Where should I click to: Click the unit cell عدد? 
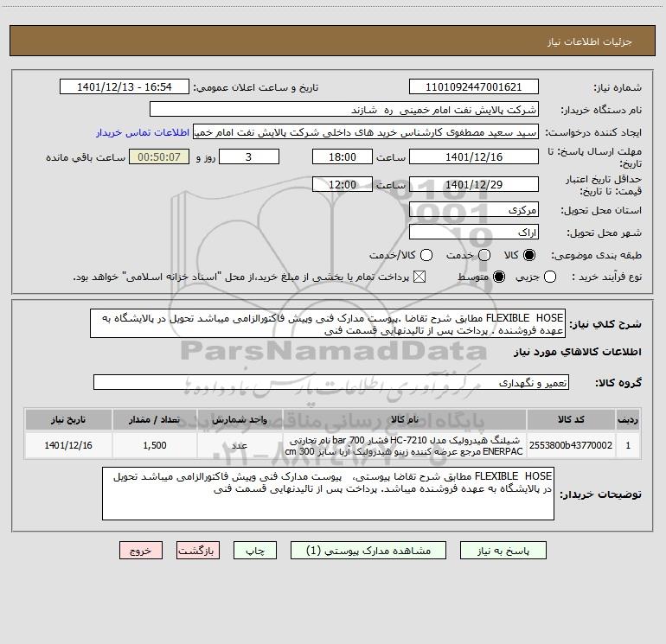tap(240, 445)
